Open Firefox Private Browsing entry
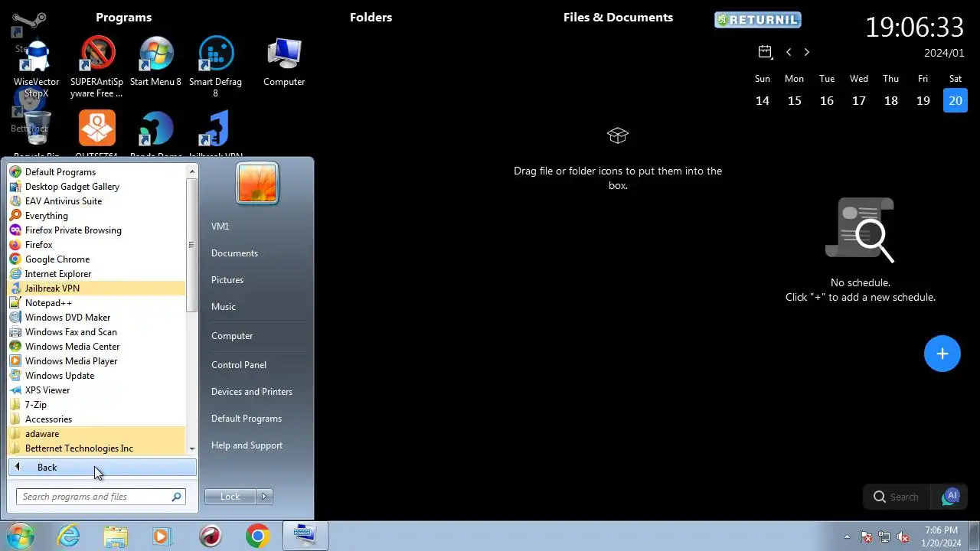This screenshot has width=980, height=551. 97,230
